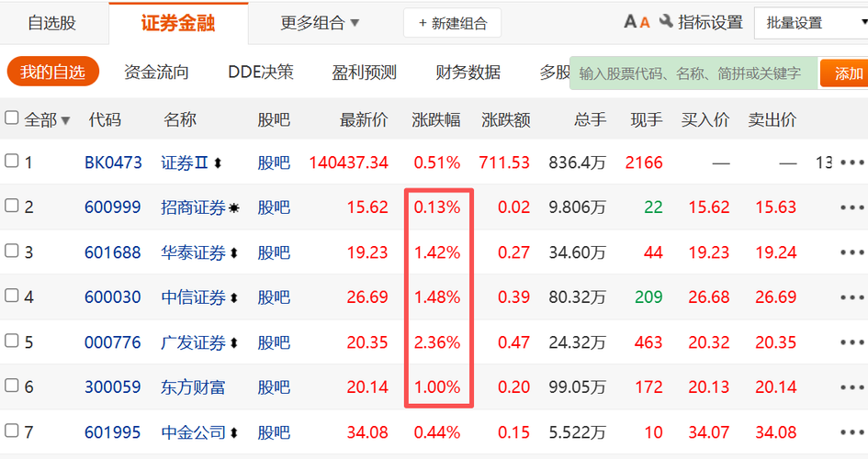The width and height of the screenshot is (868, 459).
Task: Click marker icon next to 中信证券
Action: [x=233, y=297]
